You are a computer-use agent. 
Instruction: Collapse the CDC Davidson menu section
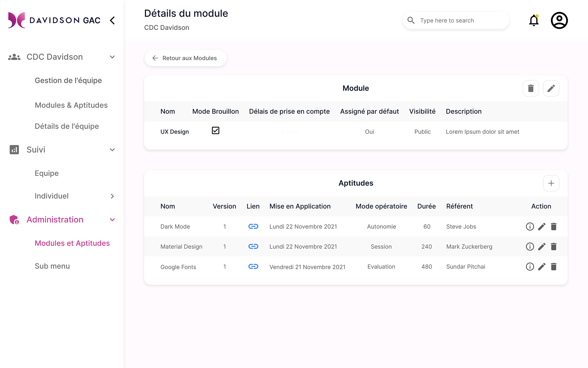(112, 57)
